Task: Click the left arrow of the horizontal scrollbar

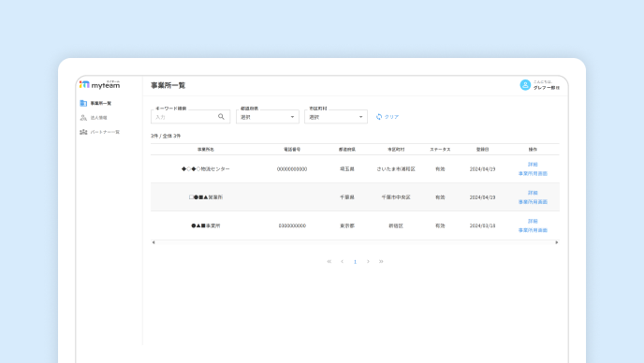Action: pos(154,242)
